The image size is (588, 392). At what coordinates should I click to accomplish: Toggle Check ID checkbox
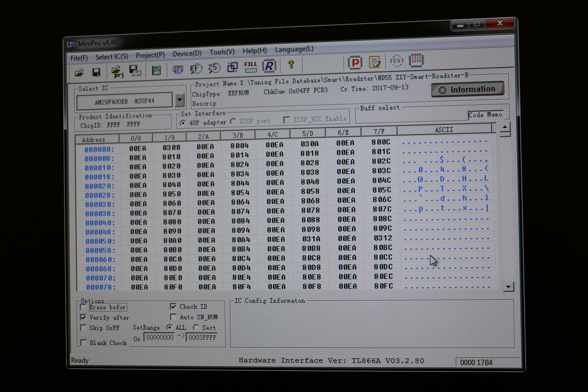coord(173,306)
